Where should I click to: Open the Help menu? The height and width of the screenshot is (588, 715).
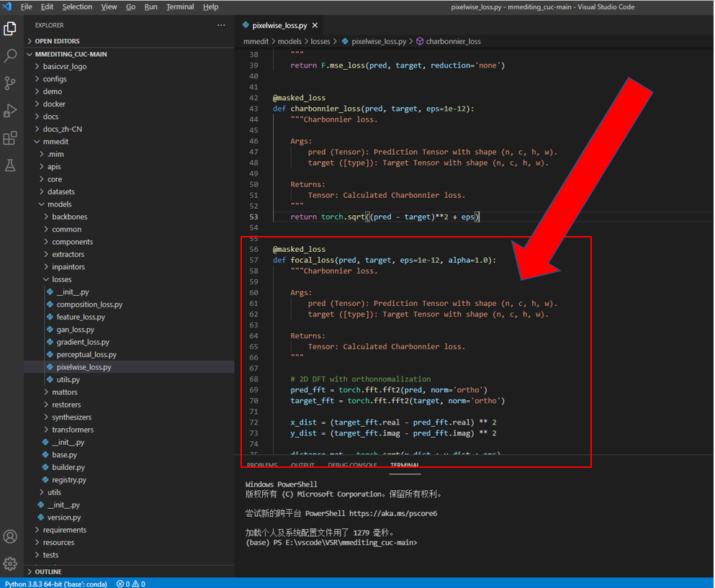pyautogui.click(x=210, y=7)
